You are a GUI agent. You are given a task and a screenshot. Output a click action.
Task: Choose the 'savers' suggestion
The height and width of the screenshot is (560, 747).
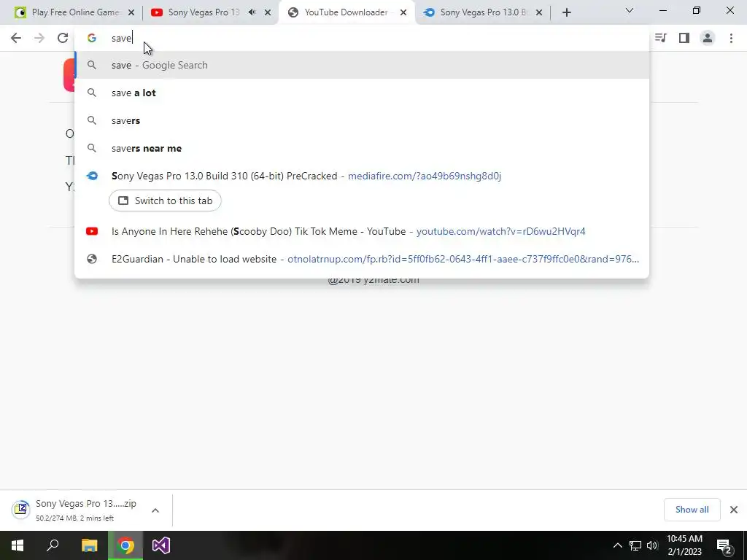tap(362, 120)
